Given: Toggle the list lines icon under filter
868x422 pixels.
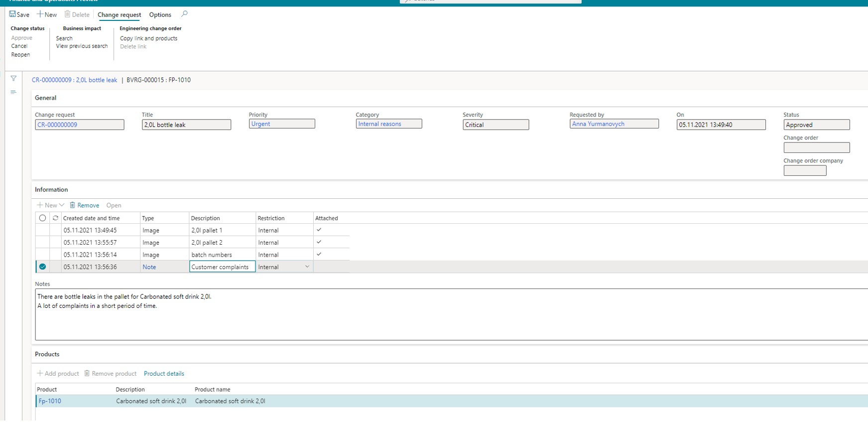Looking at the screenshot, I should [x=13, y=92].
